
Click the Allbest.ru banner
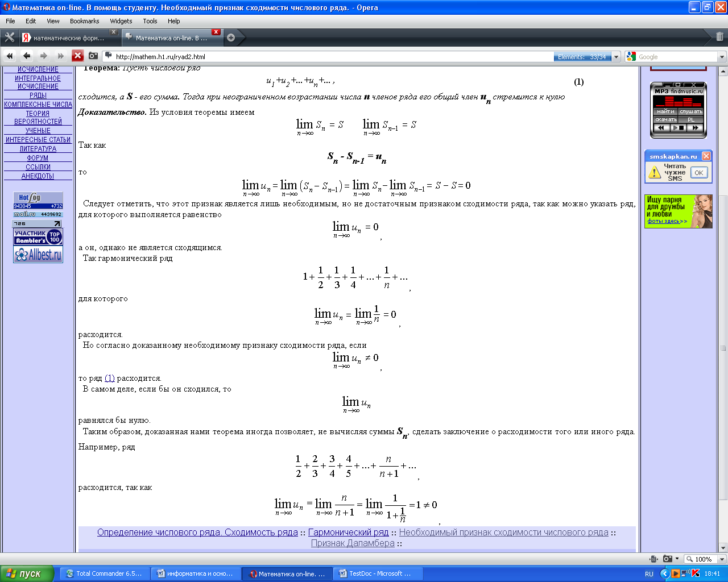tap(38, 255)
